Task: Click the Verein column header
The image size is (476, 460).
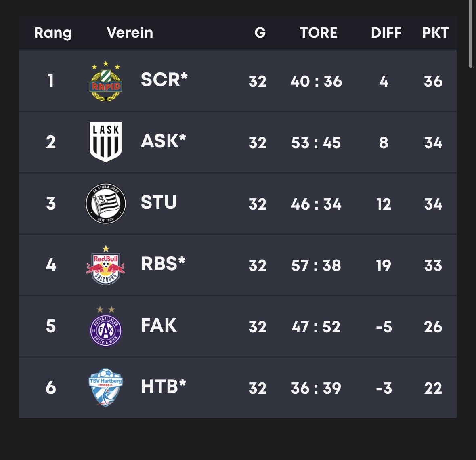Action: click(130, 33)
